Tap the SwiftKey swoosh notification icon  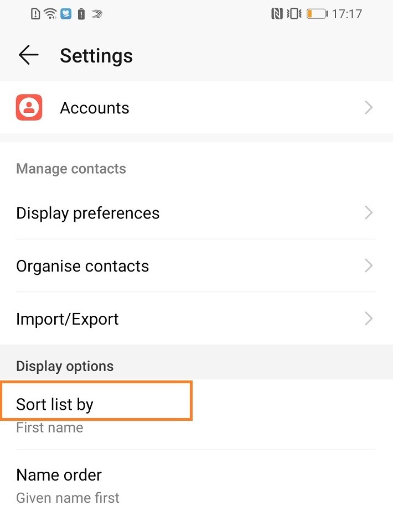click(96, 13)
